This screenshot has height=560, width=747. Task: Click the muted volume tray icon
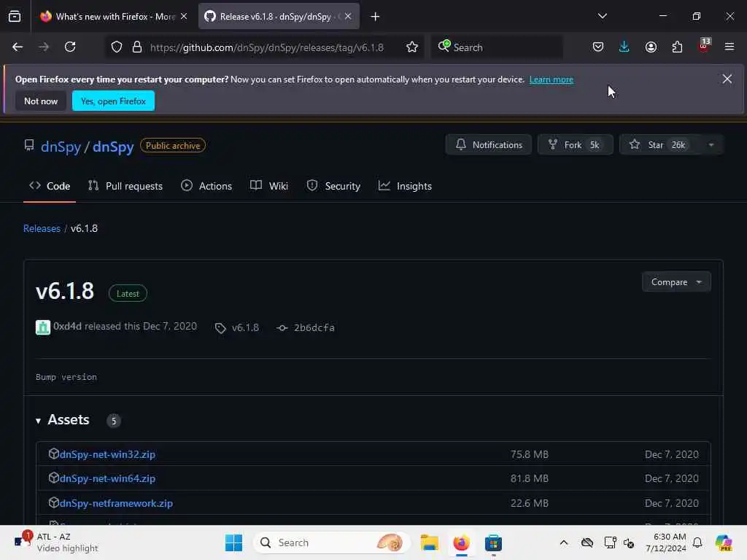tap(629, 542)
